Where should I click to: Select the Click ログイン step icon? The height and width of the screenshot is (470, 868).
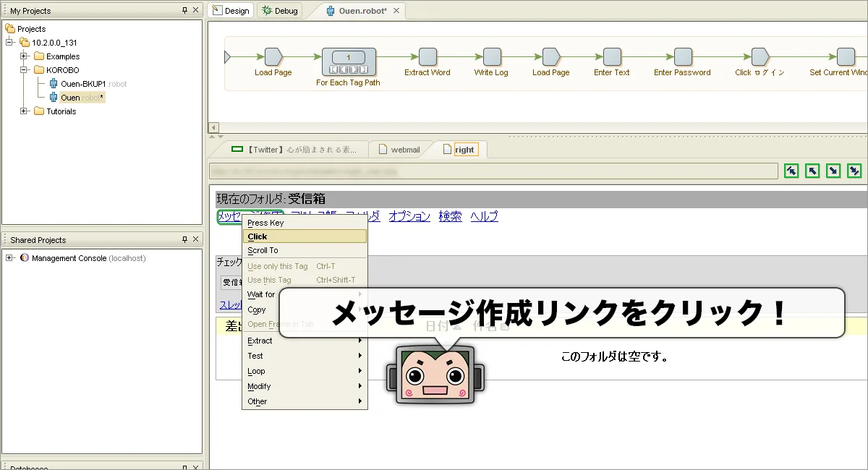[x=759, y=57]
